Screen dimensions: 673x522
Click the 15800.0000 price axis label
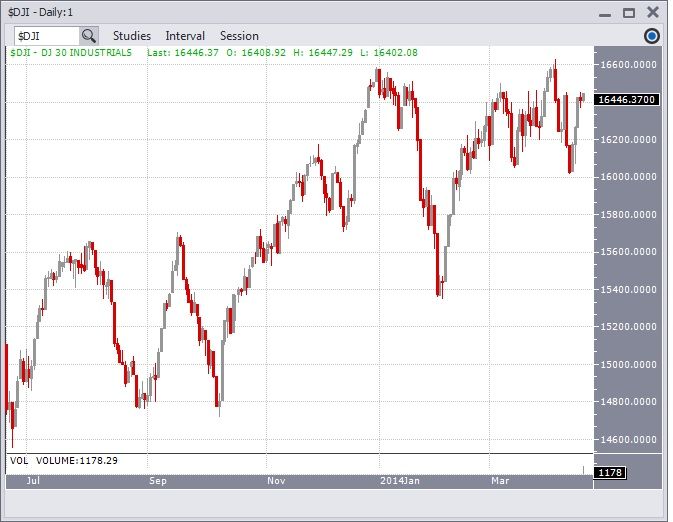click(628, 215)
